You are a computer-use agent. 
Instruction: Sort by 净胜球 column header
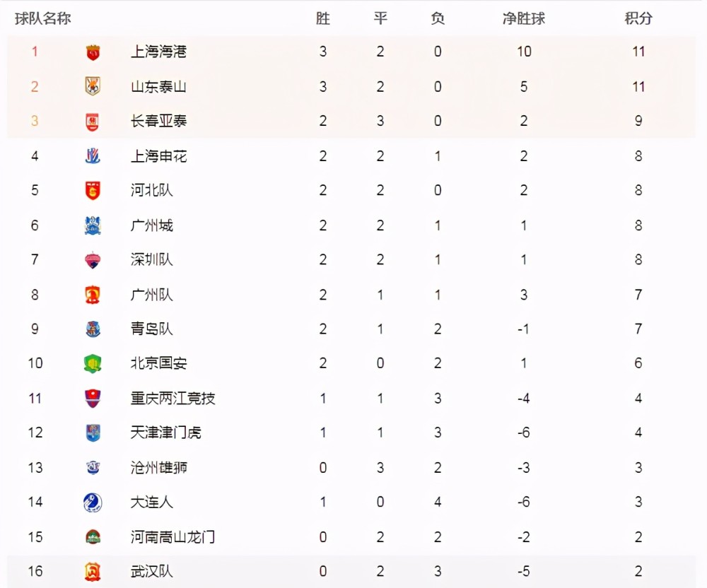coord(523,18)
